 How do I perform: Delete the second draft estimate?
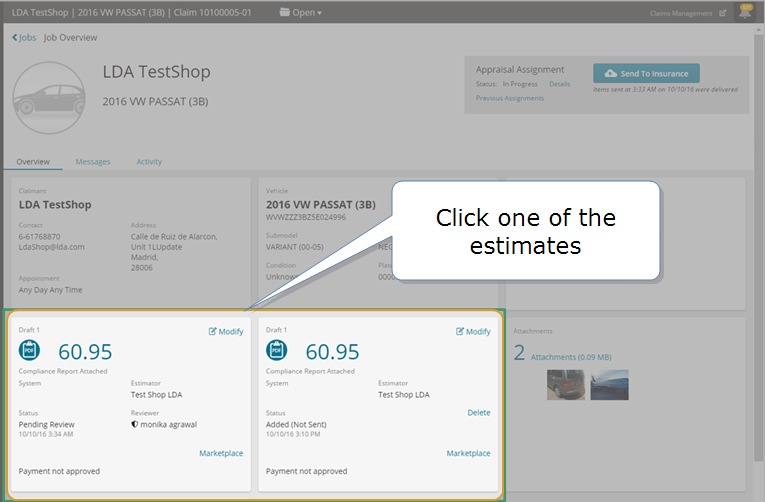[x=478, y=412]
